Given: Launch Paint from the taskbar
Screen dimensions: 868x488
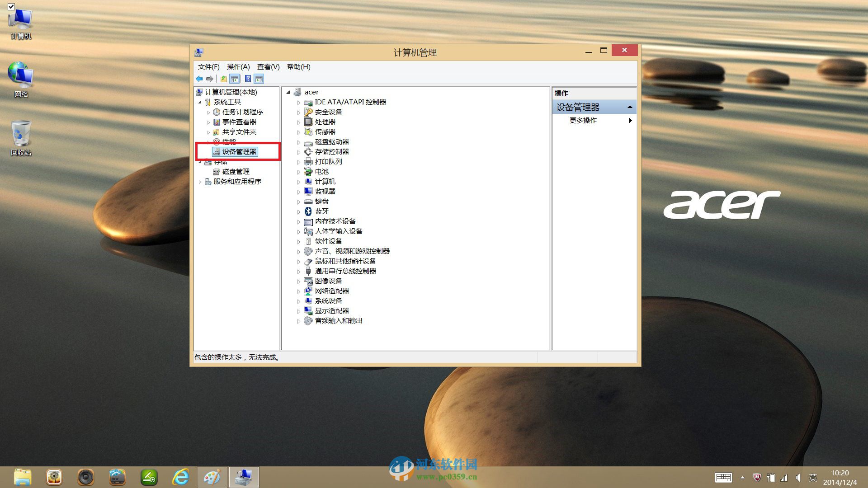Looking at the screenshot, I should (212, 477).
